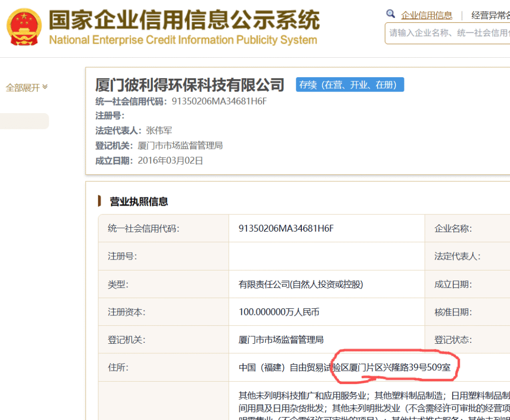Click establishment date 2016年03月02日
Screen dimensions: 510x420
(x=170, y=161)
